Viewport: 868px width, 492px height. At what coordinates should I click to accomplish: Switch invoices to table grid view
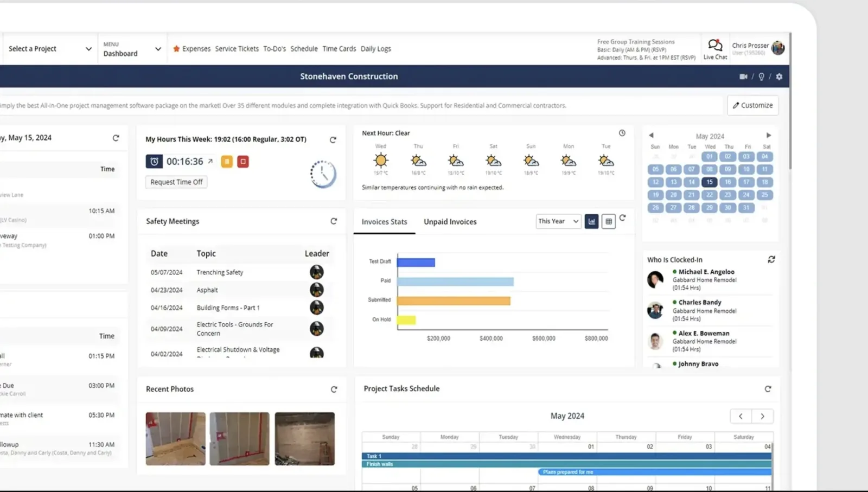pos(609,221)
